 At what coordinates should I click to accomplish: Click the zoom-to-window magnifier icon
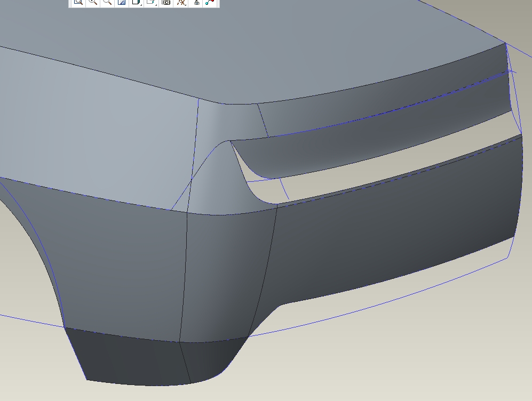coord(78,2)
